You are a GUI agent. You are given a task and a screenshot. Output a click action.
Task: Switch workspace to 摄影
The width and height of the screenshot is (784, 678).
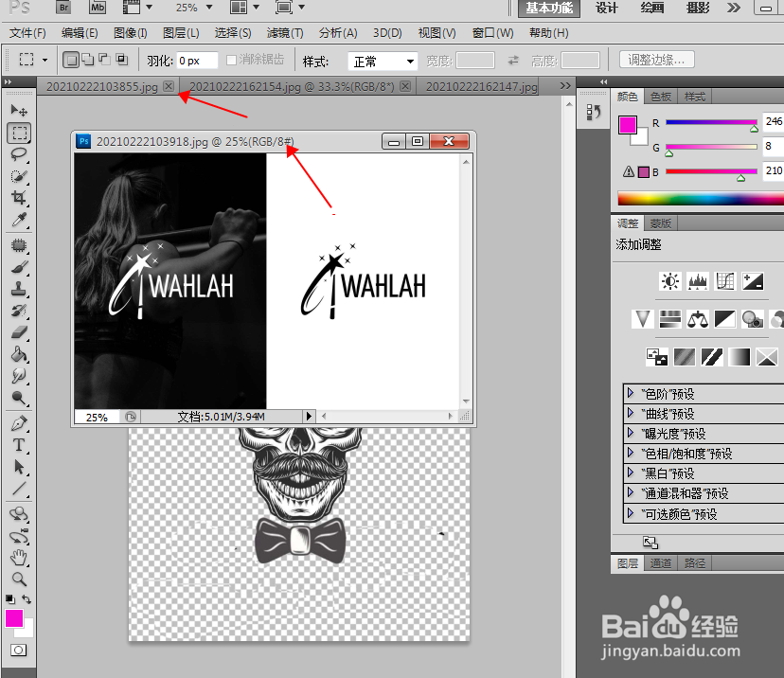(698, 9)
